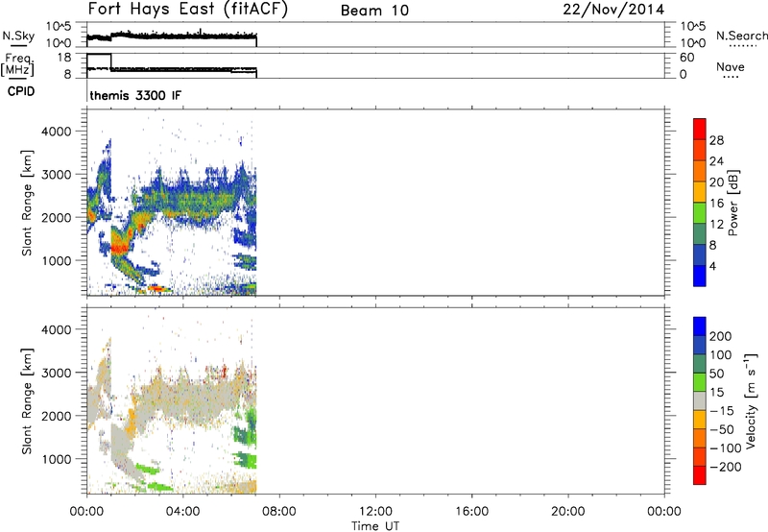Click the 20–24 dB orange power segment
Viewport: 768px width, 532px height.
700,172
